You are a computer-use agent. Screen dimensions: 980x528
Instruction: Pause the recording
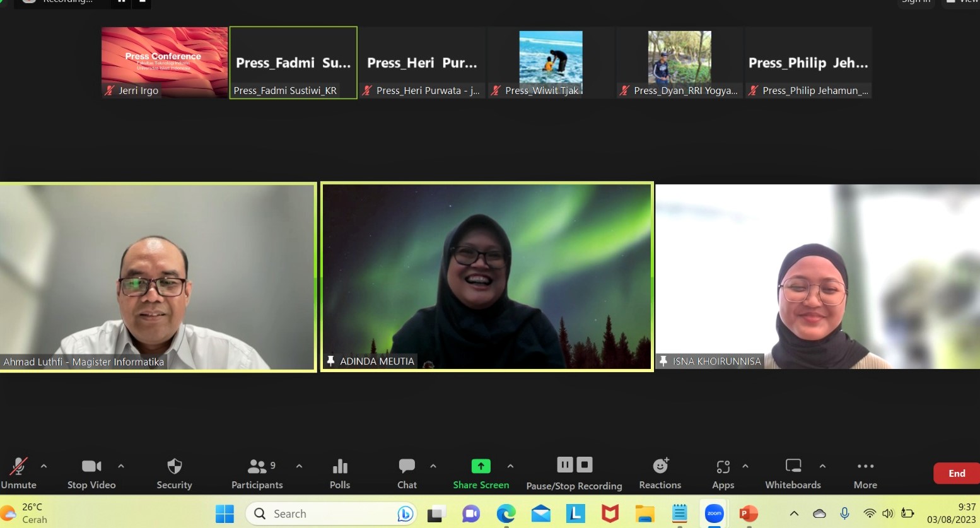[564, 465]
